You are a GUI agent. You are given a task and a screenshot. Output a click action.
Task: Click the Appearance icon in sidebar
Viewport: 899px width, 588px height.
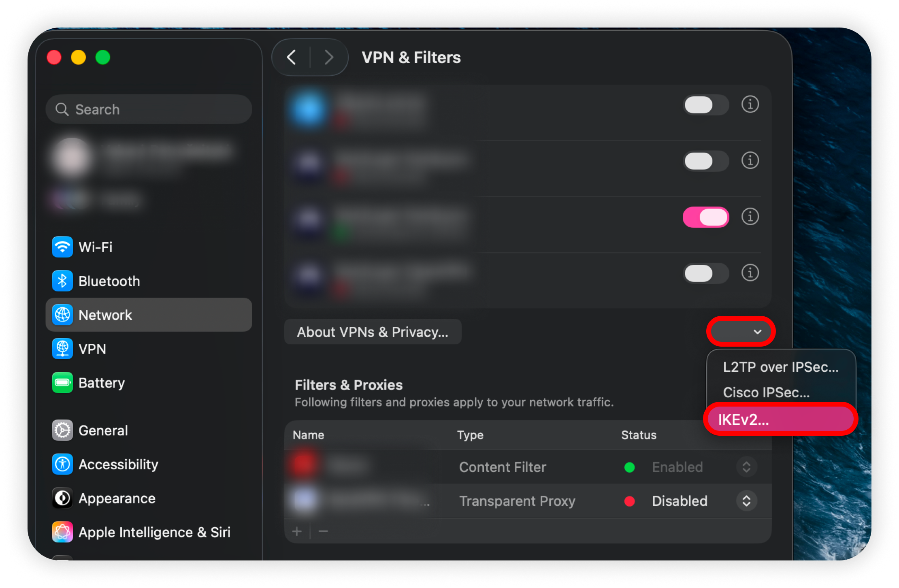pos(62,499)
